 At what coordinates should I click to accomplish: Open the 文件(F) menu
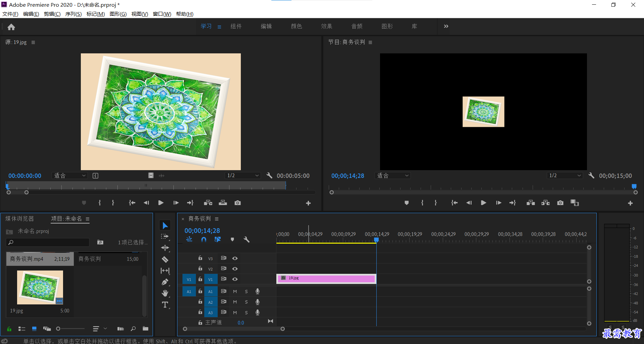coord(10,14)
